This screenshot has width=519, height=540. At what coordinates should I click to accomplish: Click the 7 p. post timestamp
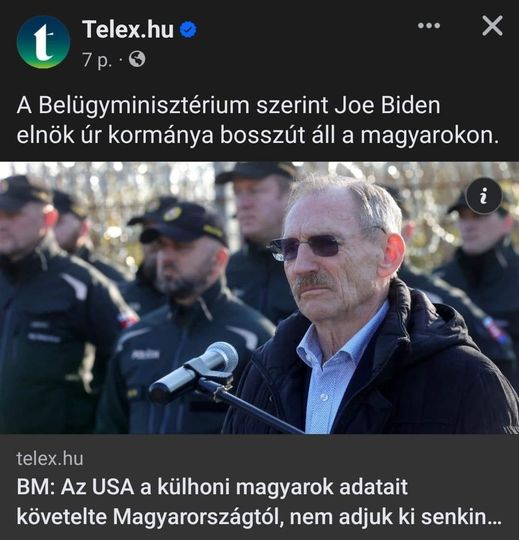(97, 60)
